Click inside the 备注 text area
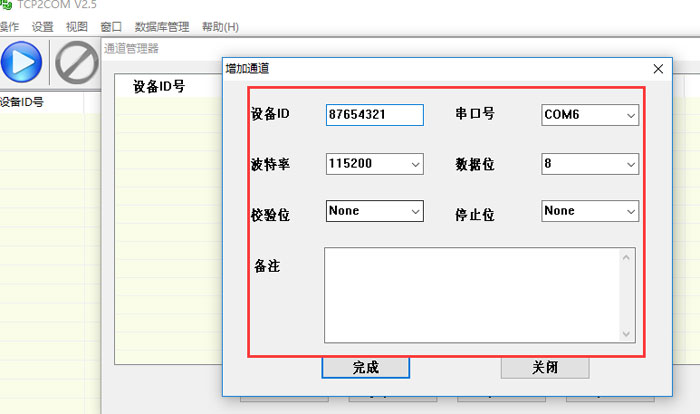The width and height of the screenshot is (700, 414). tap(472, 296)
